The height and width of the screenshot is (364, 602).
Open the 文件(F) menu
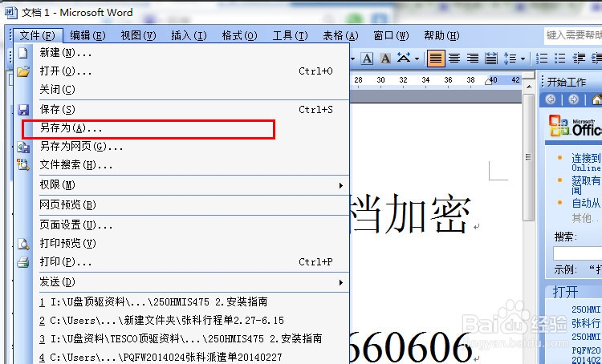tap(38, 35)
